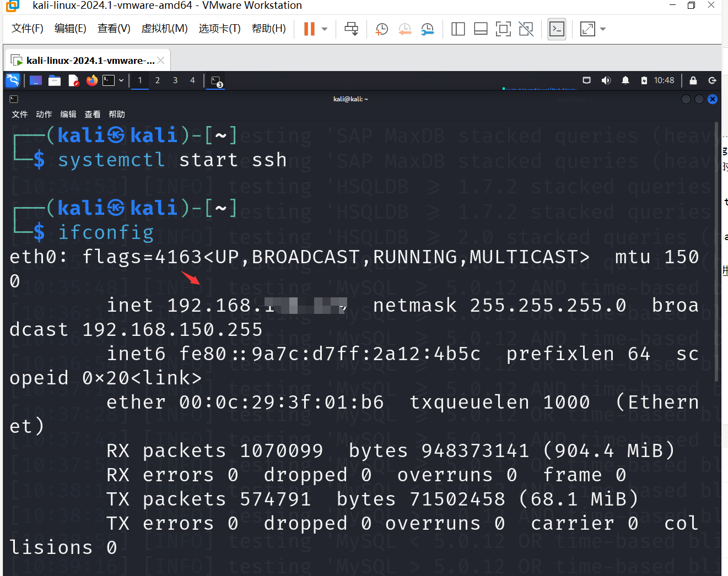Select the kali-linux-2024.1-vmware tab
This screenshot has width=728, height=576.
87,61
